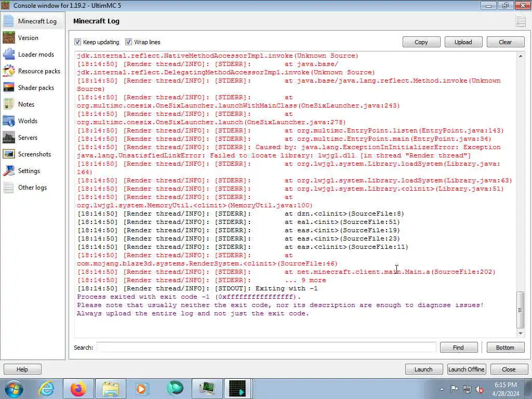Open Windows Media Player taskbar icon
Image resolution: width=532 pixels, height=399 pixels.
[x=142, y=389]
